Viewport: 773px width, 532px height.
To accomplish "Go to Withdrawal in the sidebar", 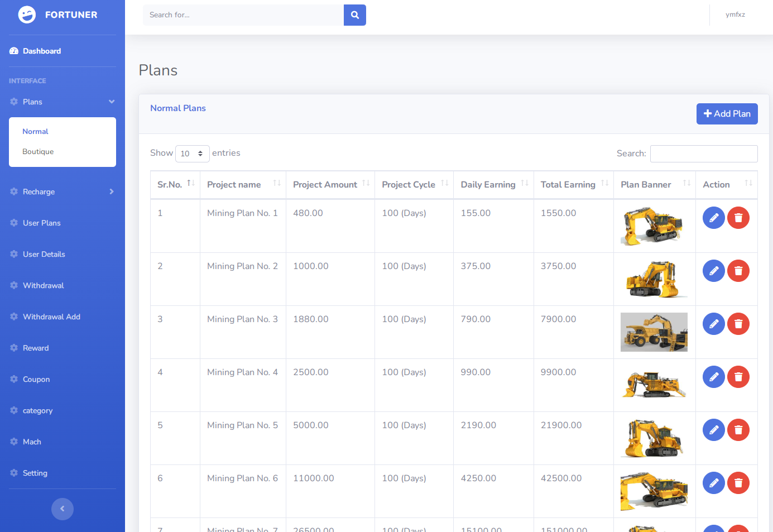I will 44,285.
